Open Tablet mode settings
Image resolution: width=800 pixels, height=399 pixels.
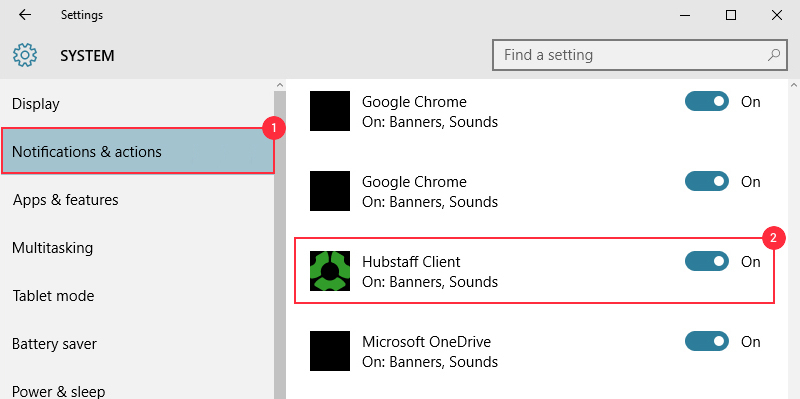(x=138, y=296)
